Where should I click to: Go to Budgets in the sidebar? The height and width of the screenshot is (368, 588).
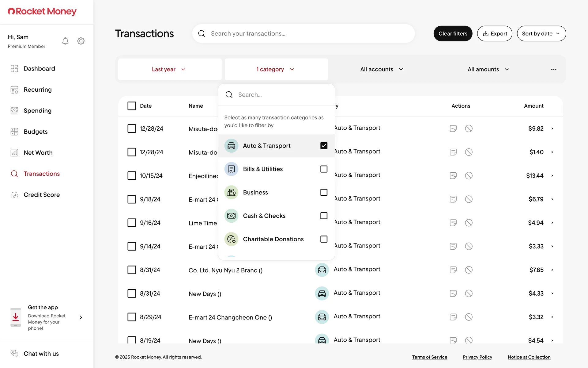(x=36, y=132)
